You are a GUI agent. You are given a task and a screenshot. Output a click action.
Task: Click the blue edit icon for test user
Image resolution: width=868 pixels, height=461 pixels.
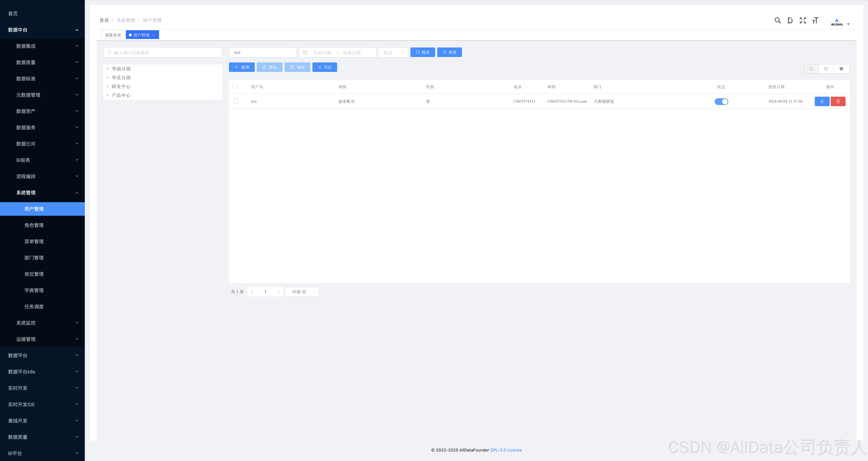pos(822,101)
